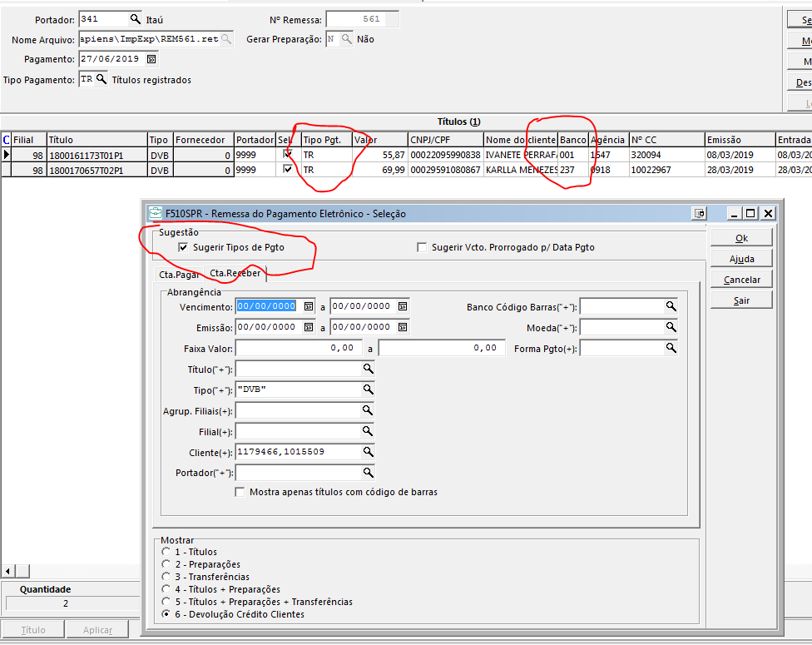The height and width of the screenshot is (645, 812).
Task: Open calendar picker for Pagamento date
Action: point(151,59)
